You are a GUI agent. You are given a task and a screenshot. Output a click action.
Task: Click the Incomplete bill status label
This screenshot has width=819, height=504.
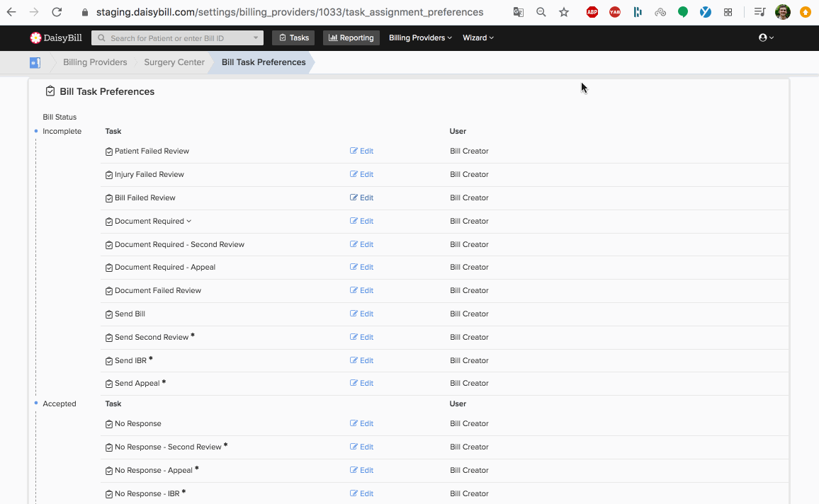(x=62, y=131)
